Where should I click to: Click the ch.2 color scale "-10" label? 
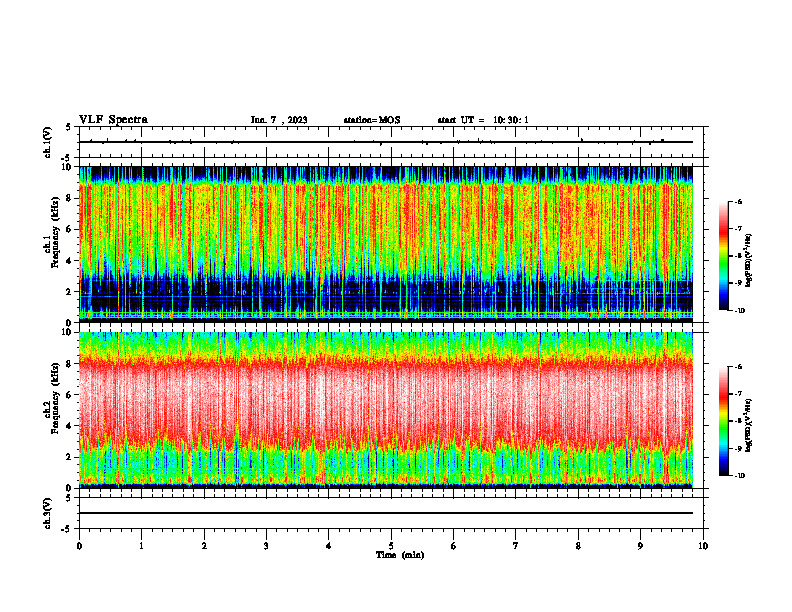739,476
